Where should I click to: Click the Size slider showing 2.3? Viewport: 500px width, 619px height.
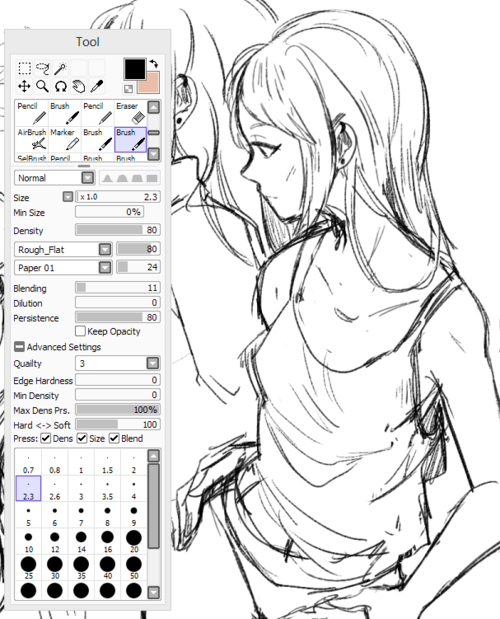tap(118, 197)
